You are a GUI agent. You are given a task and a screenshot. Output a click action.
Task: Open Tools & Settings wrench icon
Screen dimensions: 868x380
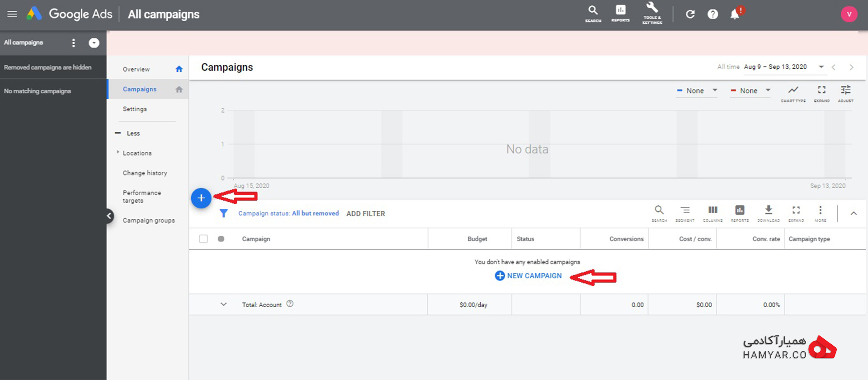click(x=652, y=13)
